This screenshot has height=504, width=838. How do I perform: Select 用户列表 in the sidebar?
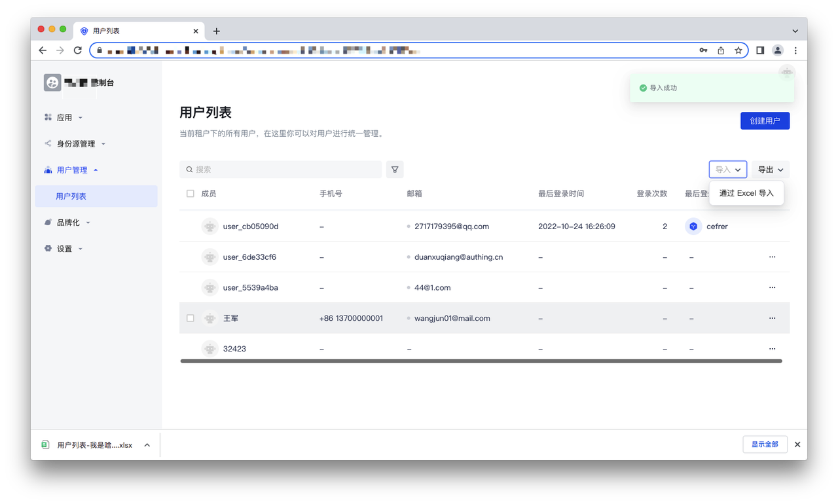point(71,196)
